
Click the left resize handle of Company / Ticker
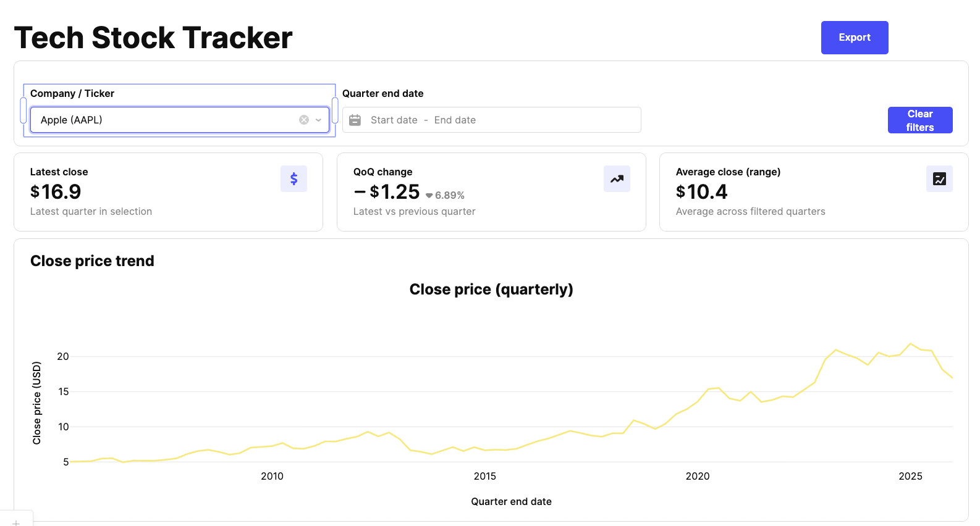[x=23, y=111]
